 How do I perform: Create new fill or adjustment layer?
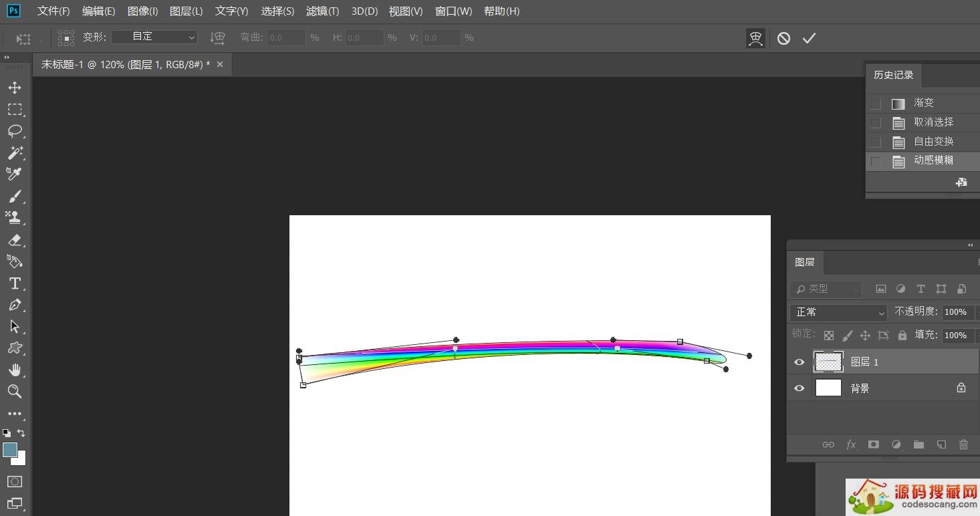896,444
